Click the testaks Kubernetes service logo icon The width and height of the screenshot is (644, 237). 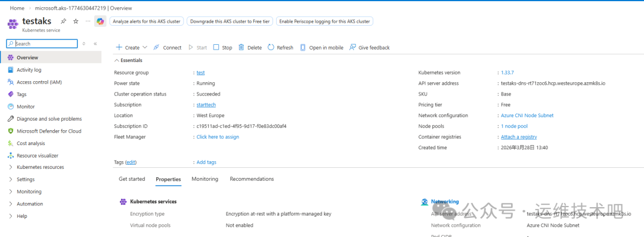click(13, 23)
